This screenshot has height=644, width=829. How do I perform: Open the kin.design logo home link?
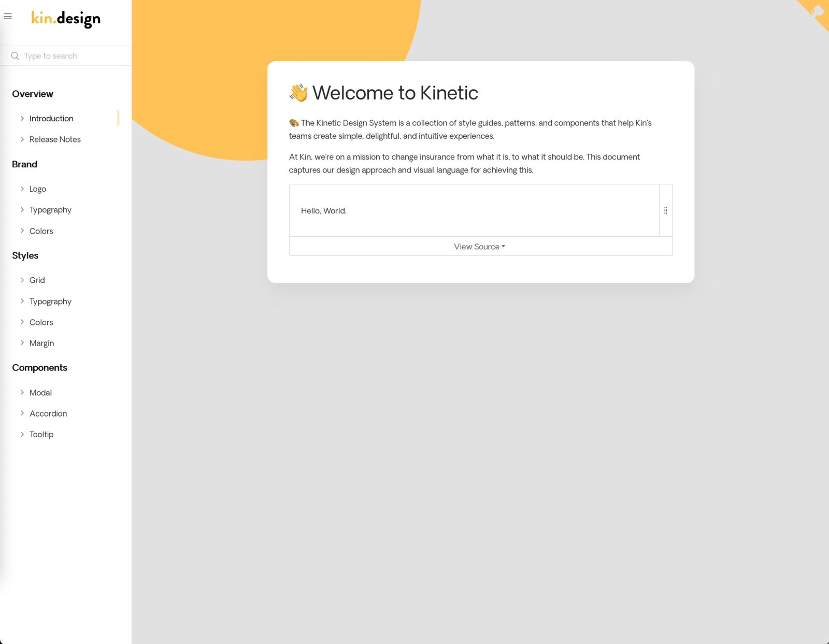(x=66, y=19)
